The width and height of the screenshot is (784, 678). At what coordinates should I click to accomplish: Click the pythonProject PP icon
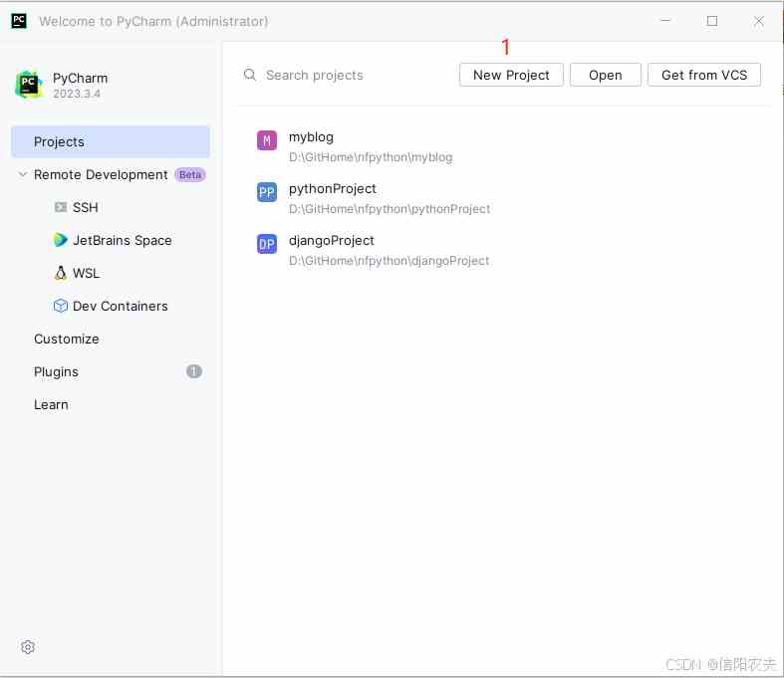coord(267,192)
